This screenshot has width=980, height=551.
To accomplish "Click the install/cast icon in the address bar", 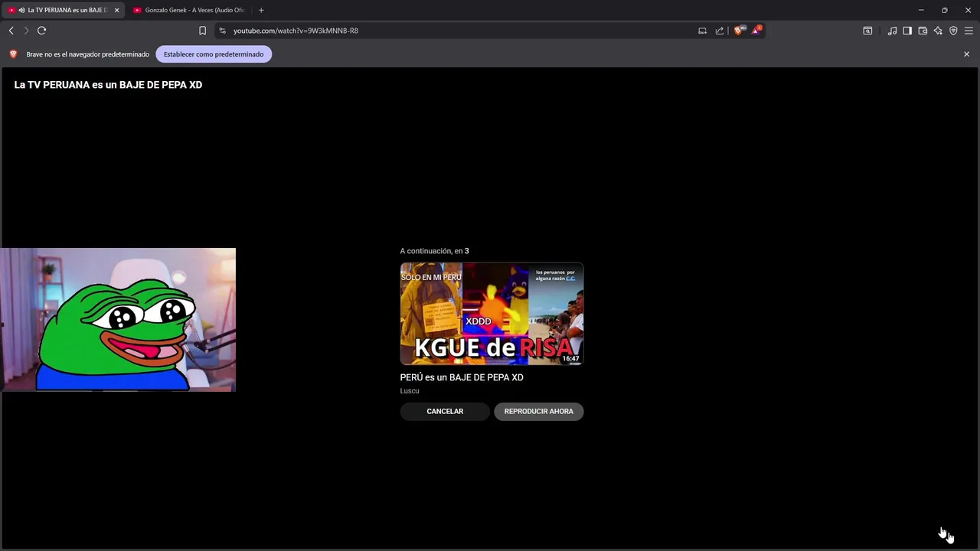I will pos(702,31).
